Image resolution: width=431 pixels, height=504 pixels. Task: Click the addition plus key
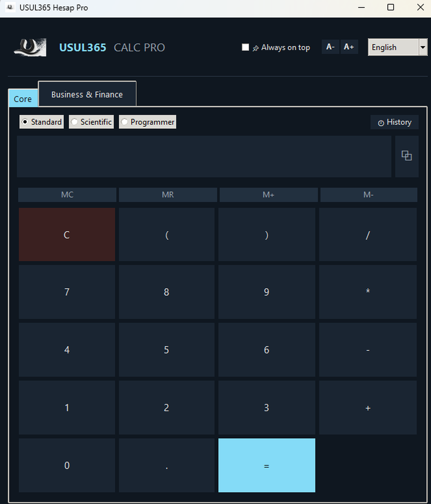coord(368,407)
